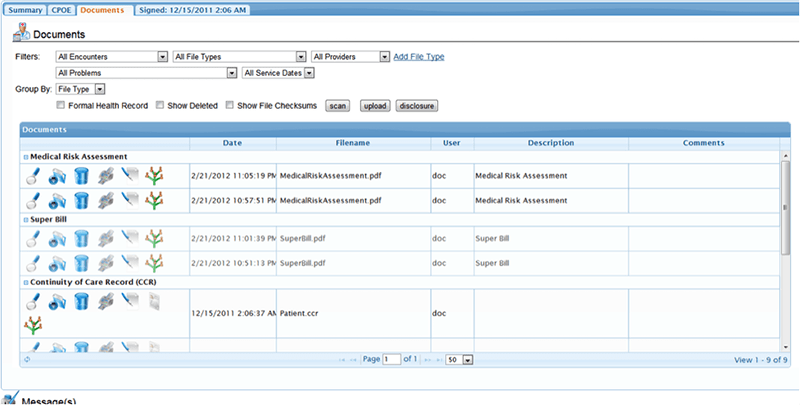Click "View 1 - 9 of 9" text
This screenshot has width=800, height=405.
coord(760,360)
